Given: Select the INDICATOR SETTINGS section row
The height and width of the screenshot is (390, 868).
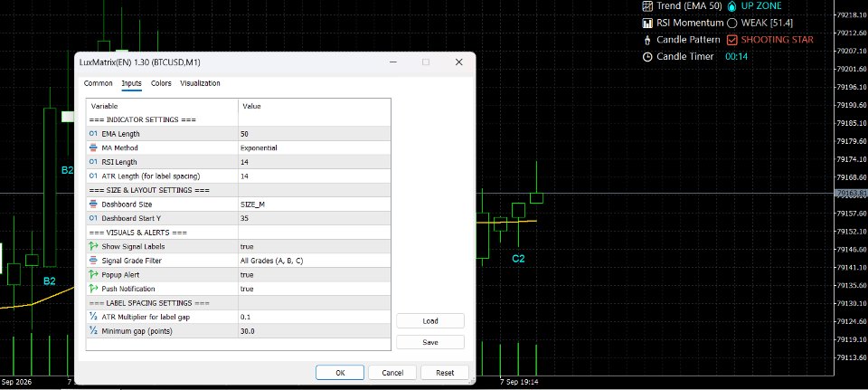Looking at the screenshot, I should pyautogui.click(x=239, y=119).
